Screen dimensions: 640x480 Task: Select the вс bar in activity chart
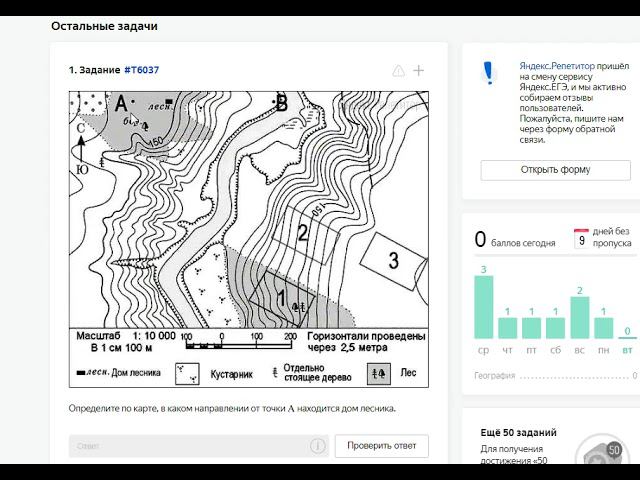click(x=580, y=318)
